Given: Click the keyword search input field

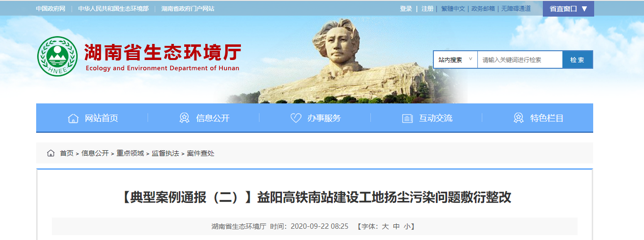Looking at the screenshot, I should [520, 60].
